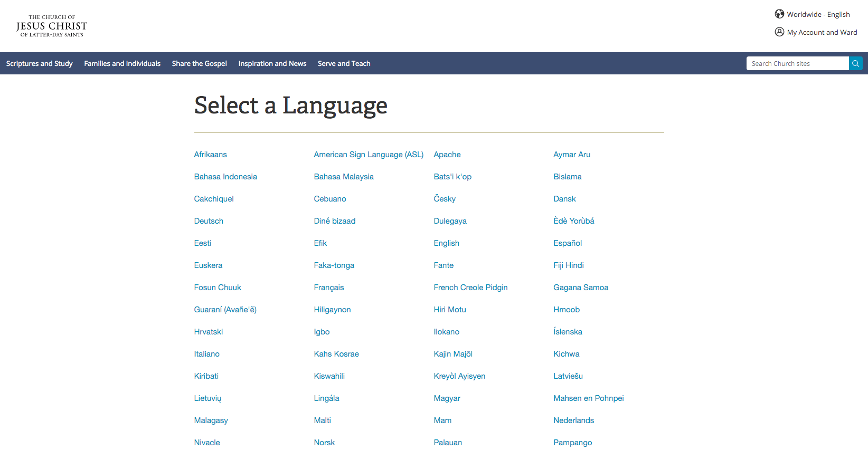Choose Íslenska language
Image resolution: width=868 pixels, height=460 pixels.
click(568, 332)
